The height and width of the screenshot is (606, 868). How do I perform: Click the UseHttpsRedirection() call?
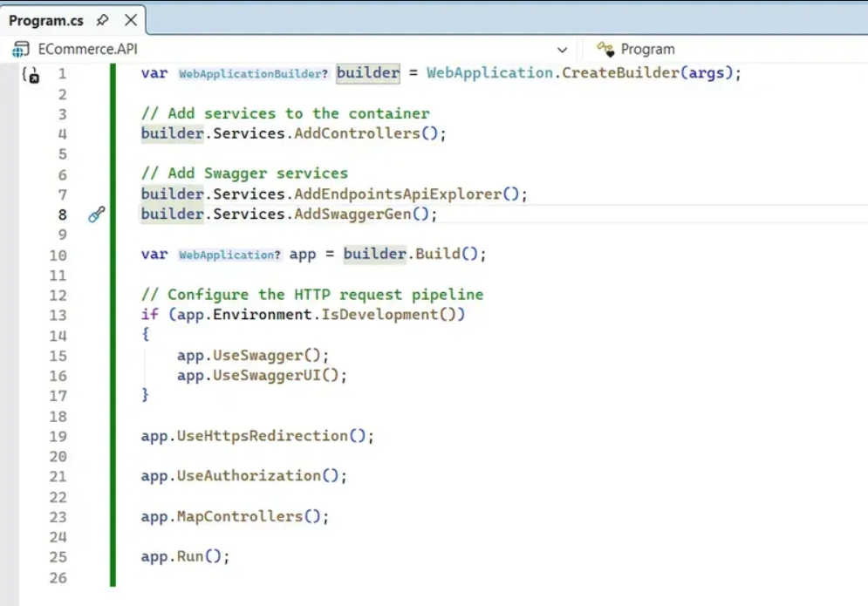pos(271,436)
